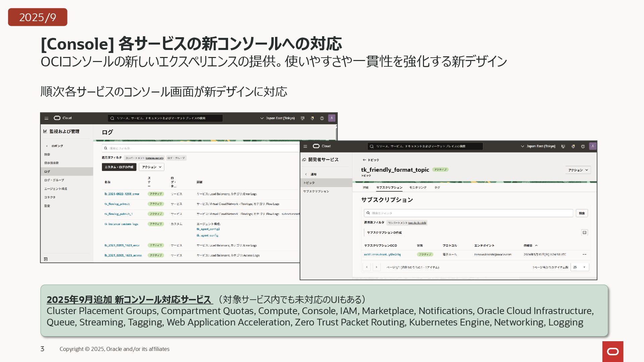Screen dimensions: 644x362
Task: Open the items-per-page 25 dropdown
Action: click(x=580, y=267)
